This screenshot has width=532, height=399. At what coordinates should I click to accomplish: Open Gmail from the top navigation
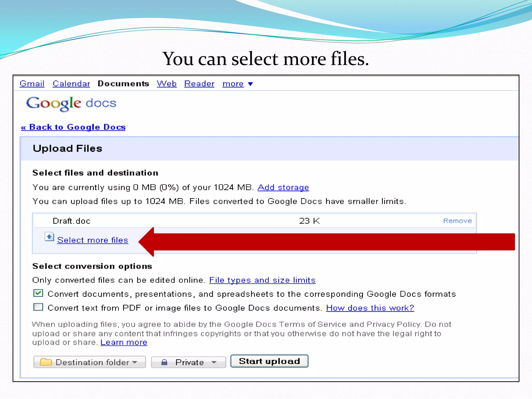[x=32, y=84]
